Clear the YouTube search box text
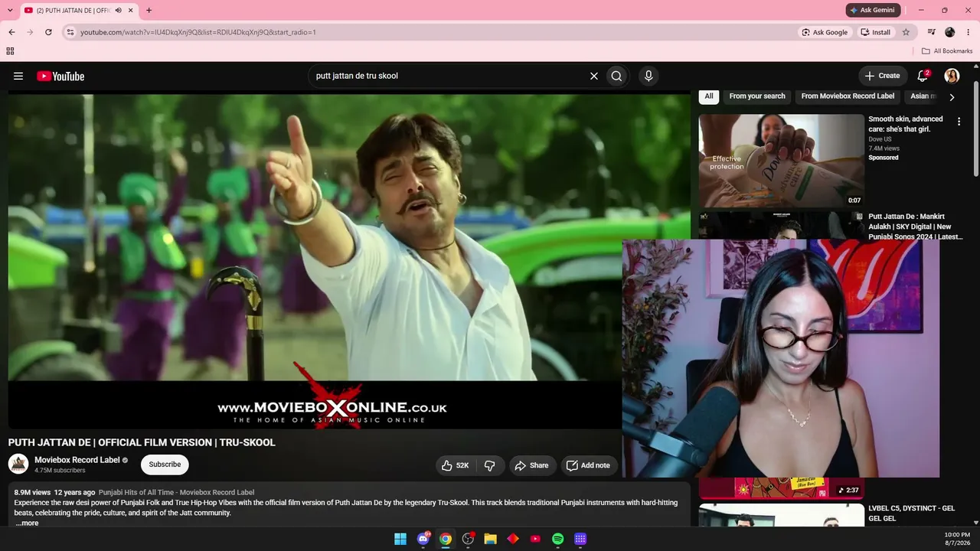980x551 pixels. [593, 76]
